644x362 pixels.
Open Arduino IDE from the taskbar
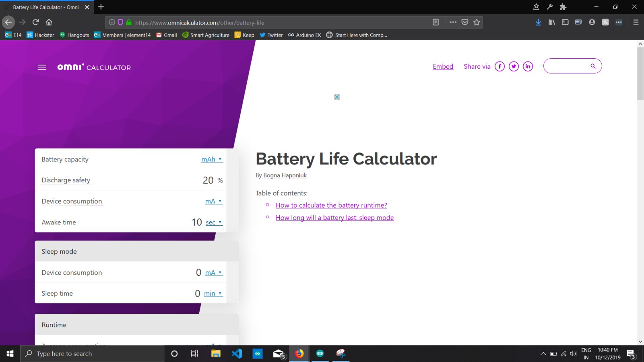[x=320, y=354]
